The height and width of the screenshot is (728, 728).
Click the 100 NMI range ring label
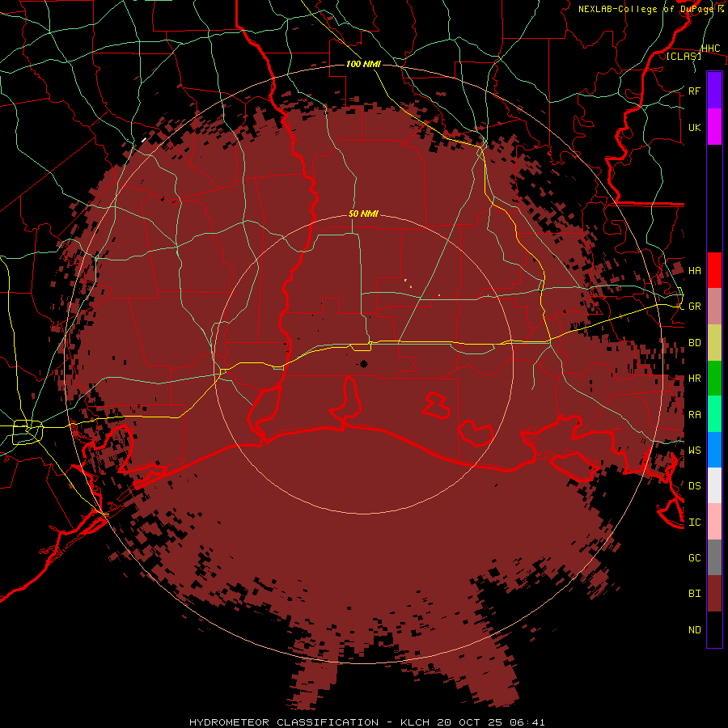pos(363,64)
